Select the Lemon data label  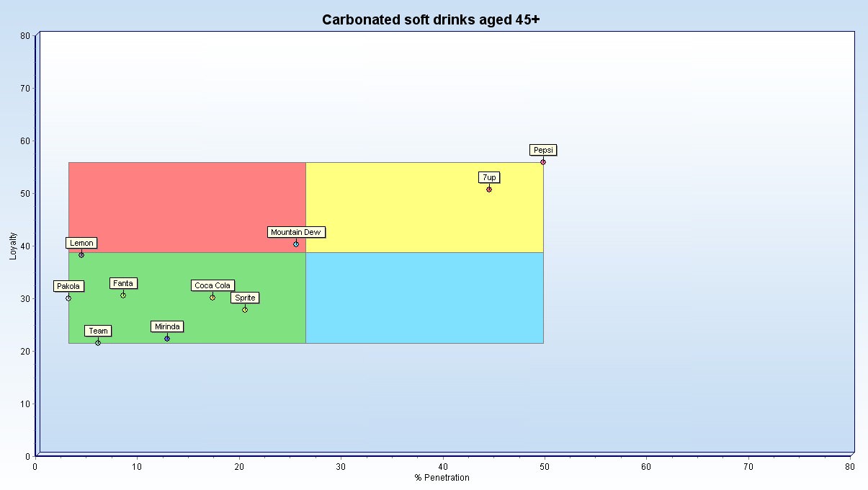81,243
